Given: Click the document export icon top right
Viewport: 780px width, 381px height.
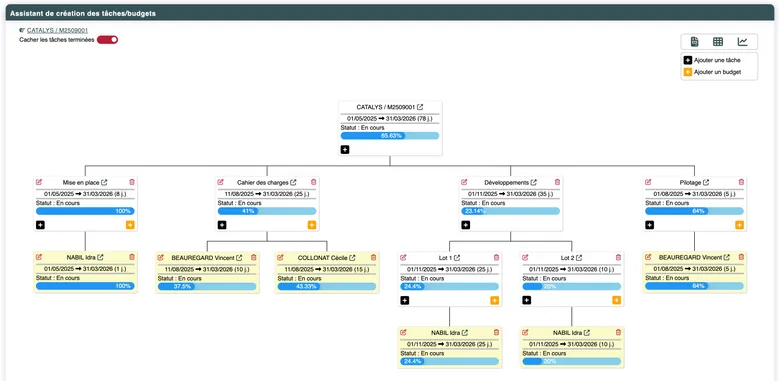Looking at the screenshot, I should coord(695,42).
